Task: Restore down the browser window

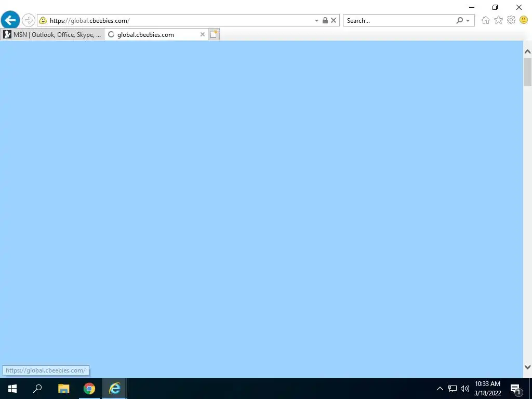Action: pos(495,7)
